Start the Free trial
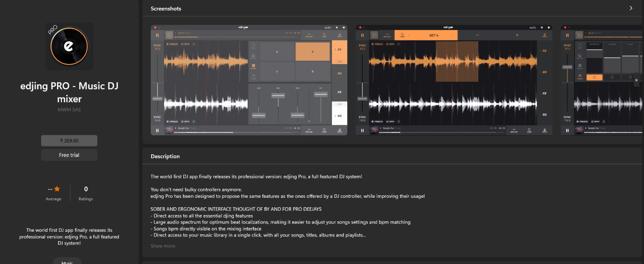The width and height of the screenshot is (644, 264). [69, 155]
